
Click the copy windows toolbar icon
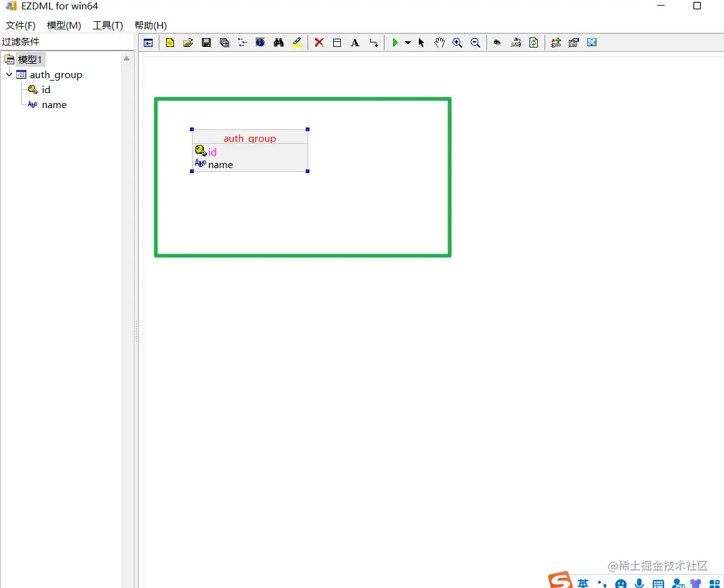224,42
